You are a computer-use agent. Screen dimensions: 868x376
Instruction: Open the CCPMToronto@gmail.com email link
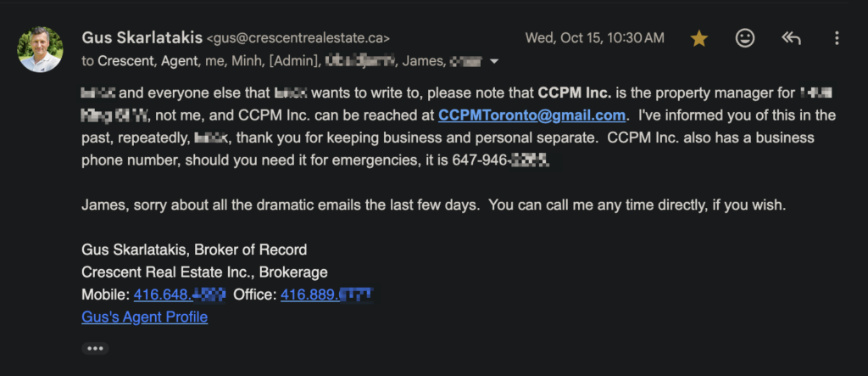531,115
